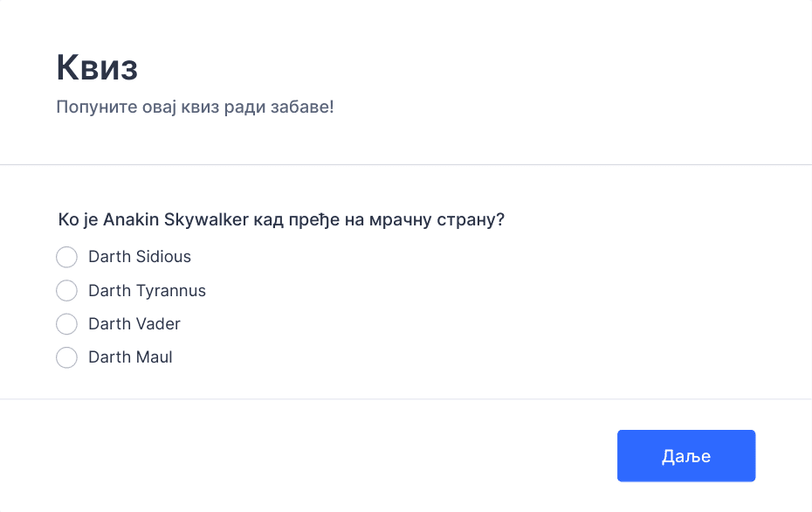This screenshot has width=812, height=512.
Task: Choose the Darth Tyrannus radio option
Action: click(x=67, y=291)
